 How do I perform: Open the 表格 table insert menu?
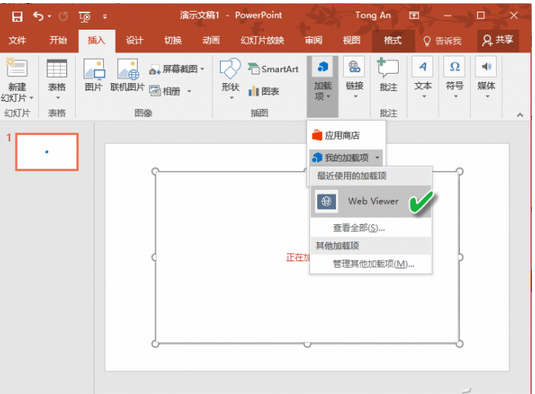coord(57,80)
